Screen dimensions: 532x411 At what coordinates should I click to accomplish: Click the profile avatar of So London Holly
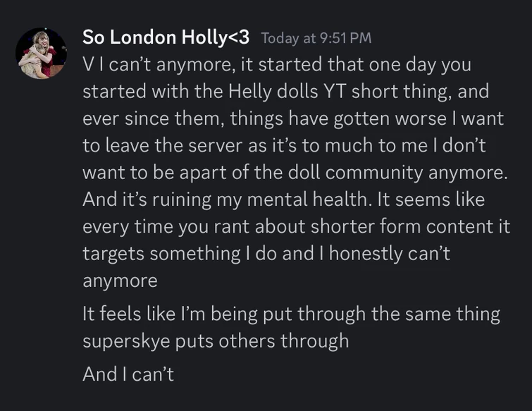[41, 53]
